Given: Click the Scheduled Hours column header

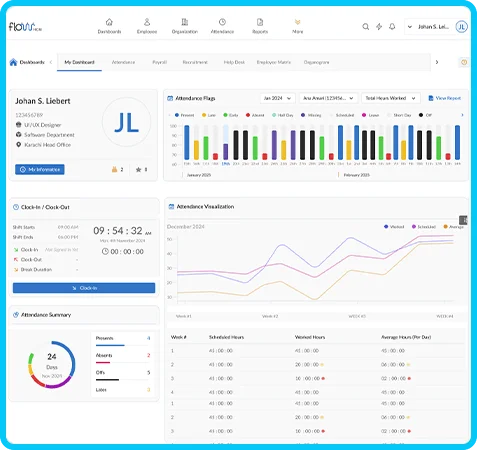Looking at the screenshot, I should [x=226, y=337].
